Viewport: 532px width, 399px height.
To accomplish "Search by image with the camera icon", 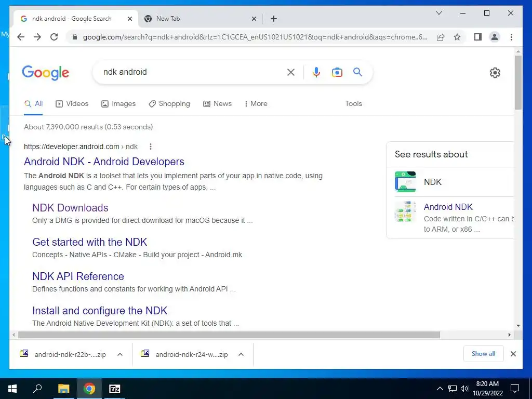I will pyautogui.click(x=337, y=72).
